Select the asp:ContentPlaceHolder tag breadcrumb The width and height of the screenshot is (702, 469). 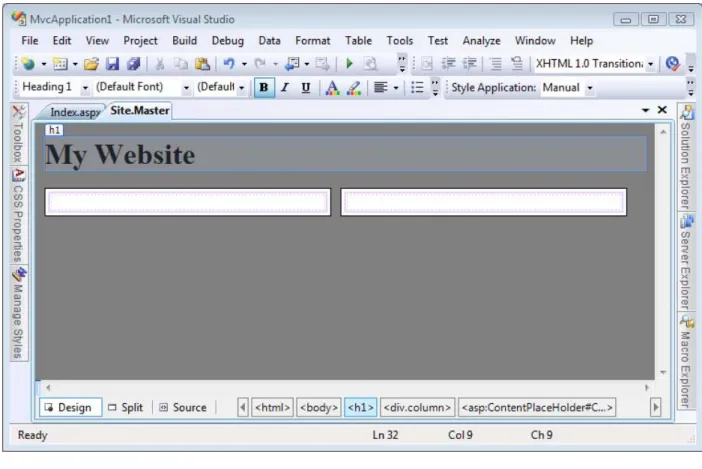[537, 407]
